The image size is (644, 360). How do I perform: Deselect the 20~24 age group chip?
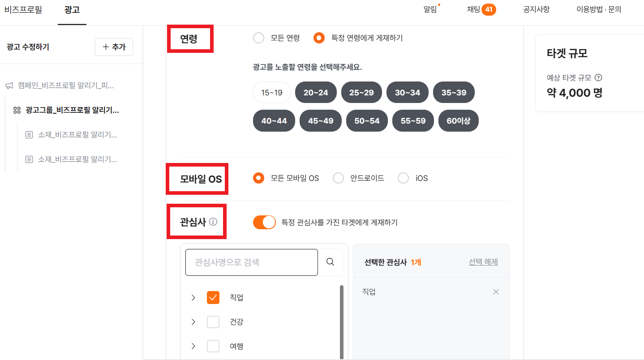(315, 92)
